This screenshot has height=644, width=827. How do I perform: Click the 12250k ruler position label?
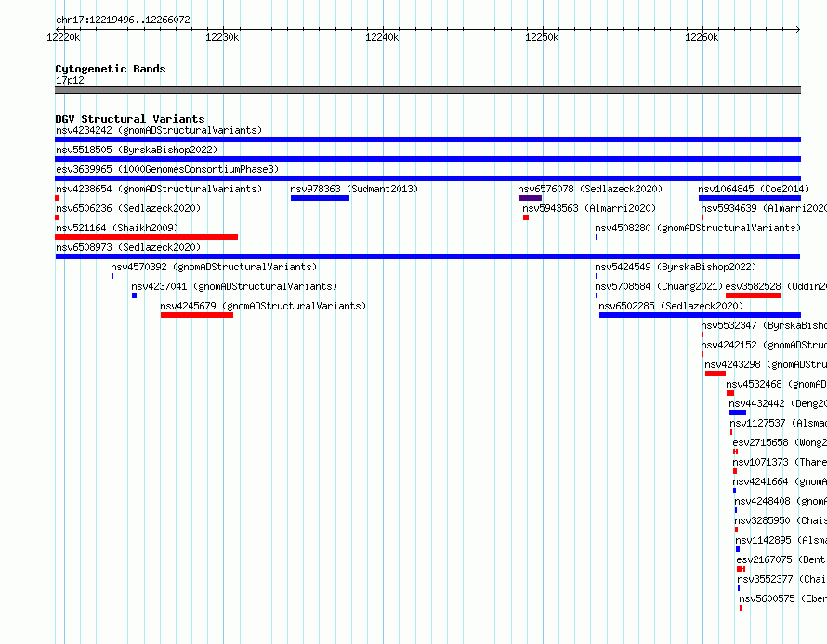pos(542,37)
